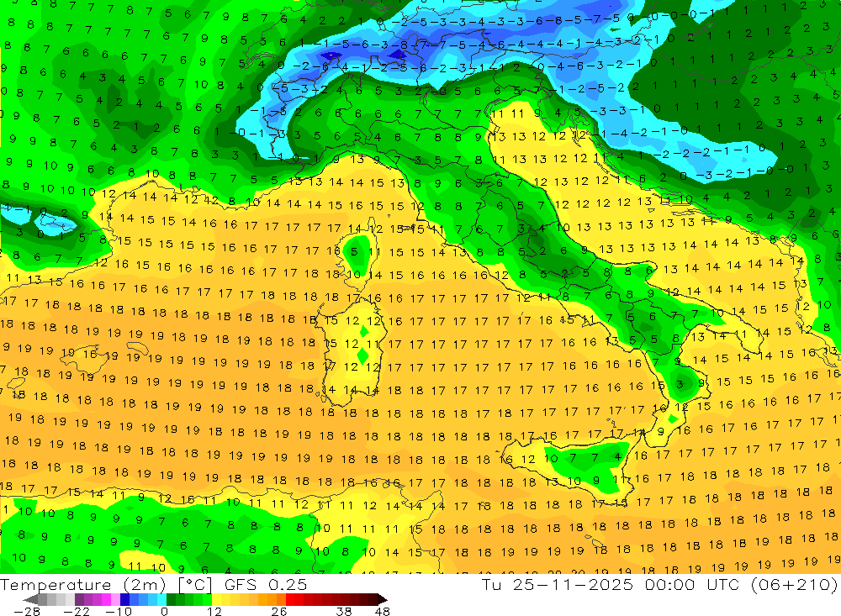Screen dimensions: 841x616
Task: Pick the first yellow swatch in the legend
Action: click(217, 599)
